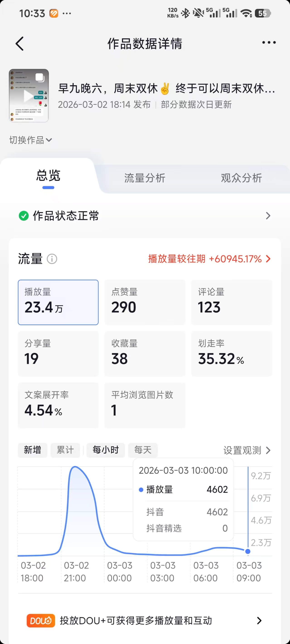Switch chart to 每天 granularity
Image resolution: width=290 pixels, height=644 pixels.
pyautogui.click(x=143, y=450)
